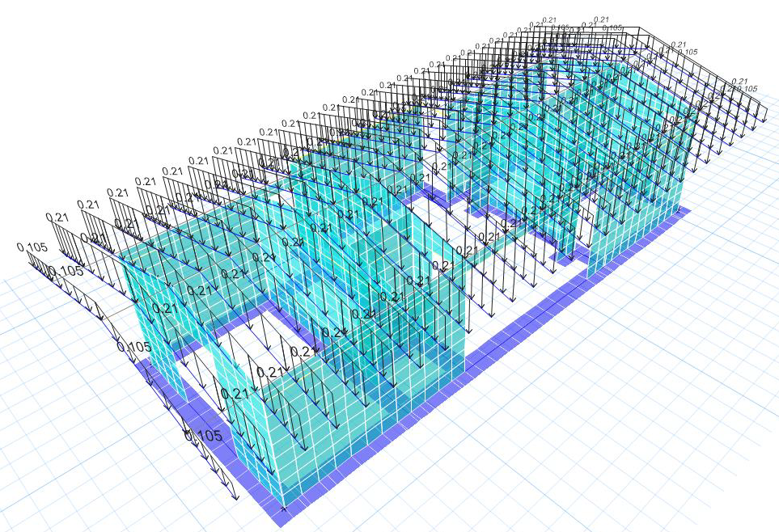Click the large 0.21 label just above the bottom 0.105
The width and height of the screenshot is (779, 532).
coord(235,394)
